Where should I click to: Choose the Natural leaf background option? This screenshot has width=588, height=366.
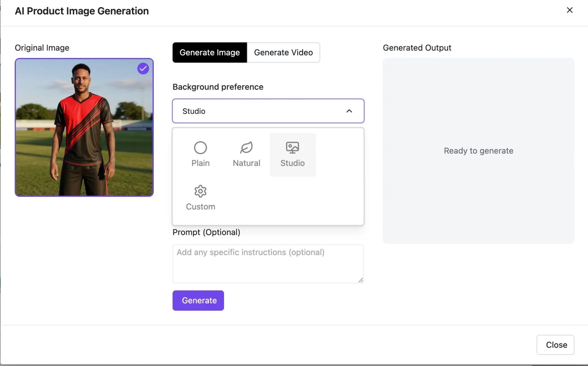point(247,154)
